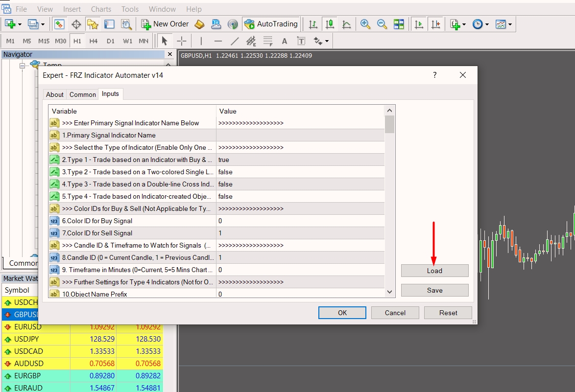Toggle the Market Watch window icon
This screenshot has width=575, height=392.
click(x=59, y=24)
